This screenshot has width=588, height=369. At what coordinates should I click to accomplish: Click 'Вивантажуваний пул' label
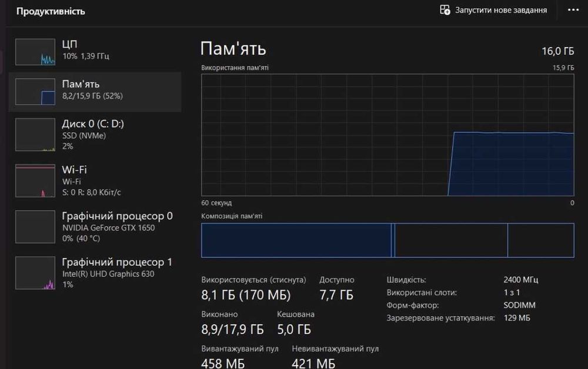[240, 349]
